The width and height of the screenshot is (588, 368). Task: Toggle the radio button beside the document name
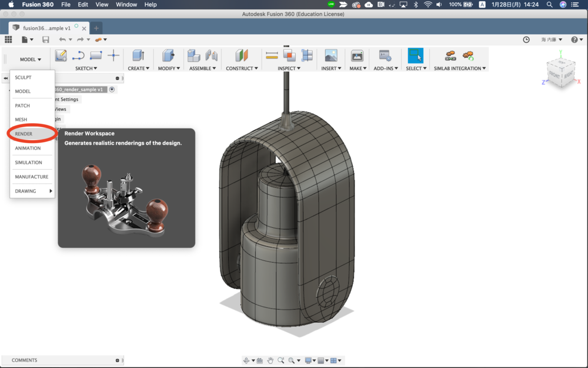(112, 89)
